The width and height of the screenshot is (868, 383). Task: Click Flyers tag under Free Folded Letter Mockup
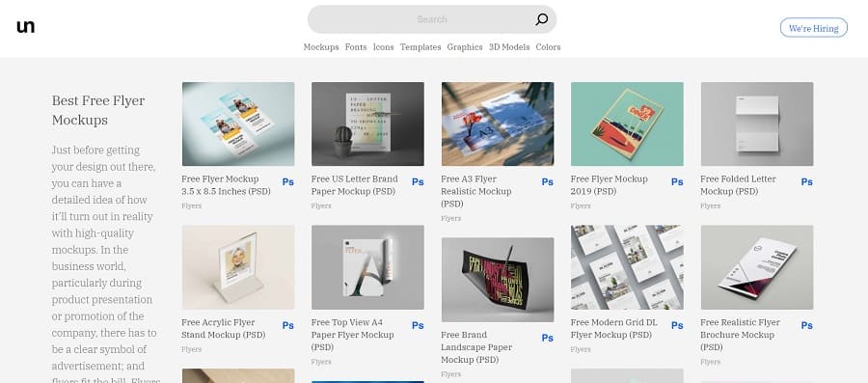(x=710, y=205)
